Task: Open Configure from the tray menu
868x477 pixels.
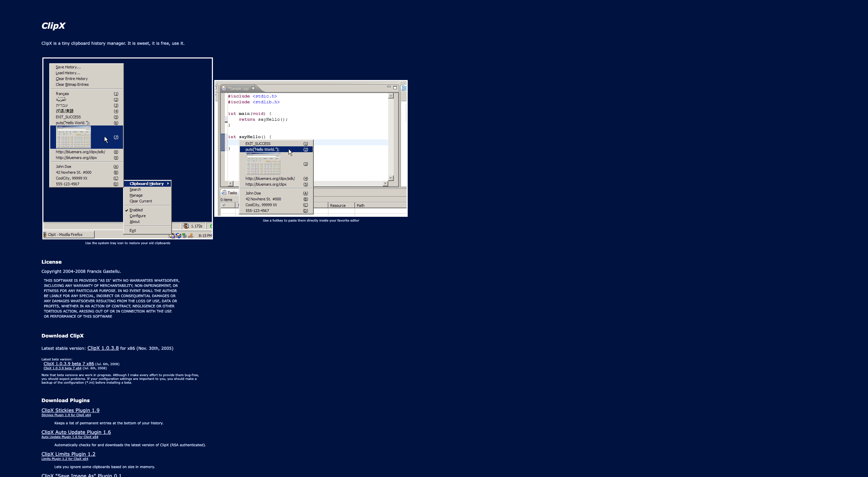Action: (x=147, y=216)
